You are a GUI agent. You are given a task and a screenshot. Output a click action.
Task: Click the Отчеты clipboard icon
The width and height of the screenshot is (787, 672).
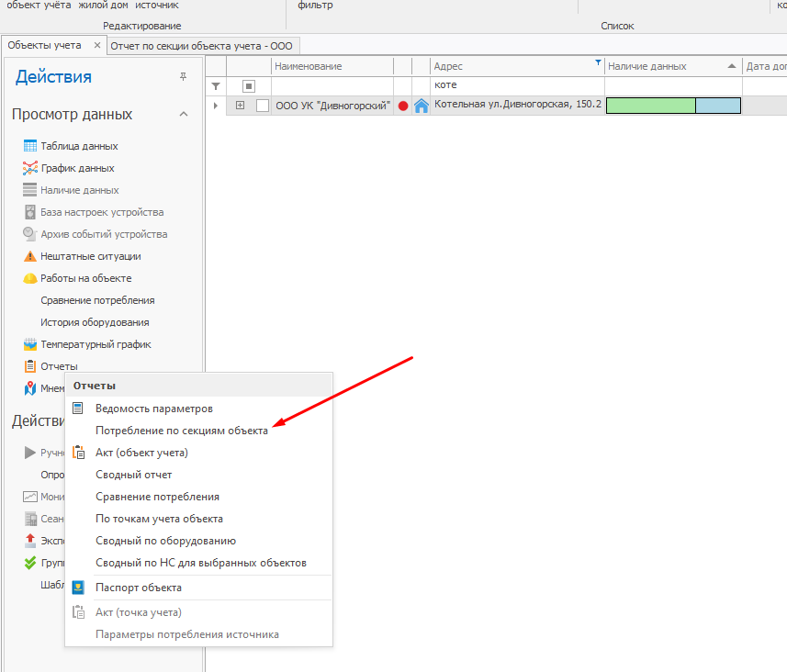[x=29, y=366]
